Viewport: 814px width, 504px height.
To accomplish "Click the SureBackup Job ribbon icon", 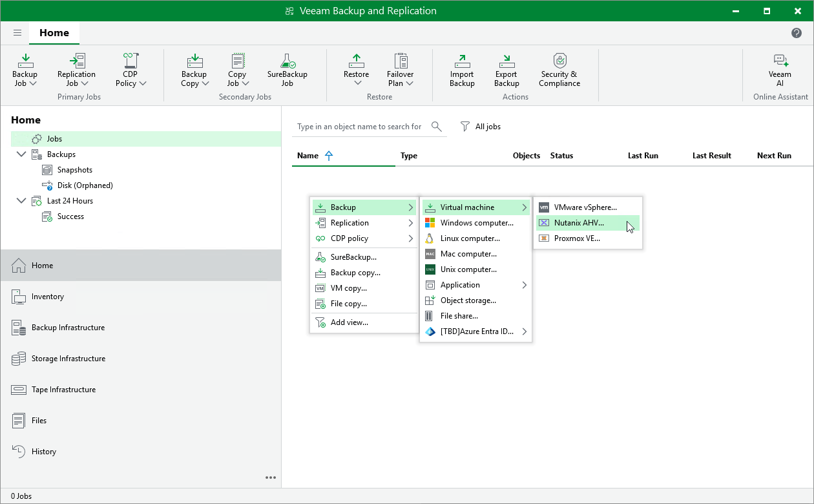I will pyautogui.click(x=287, y=70).
